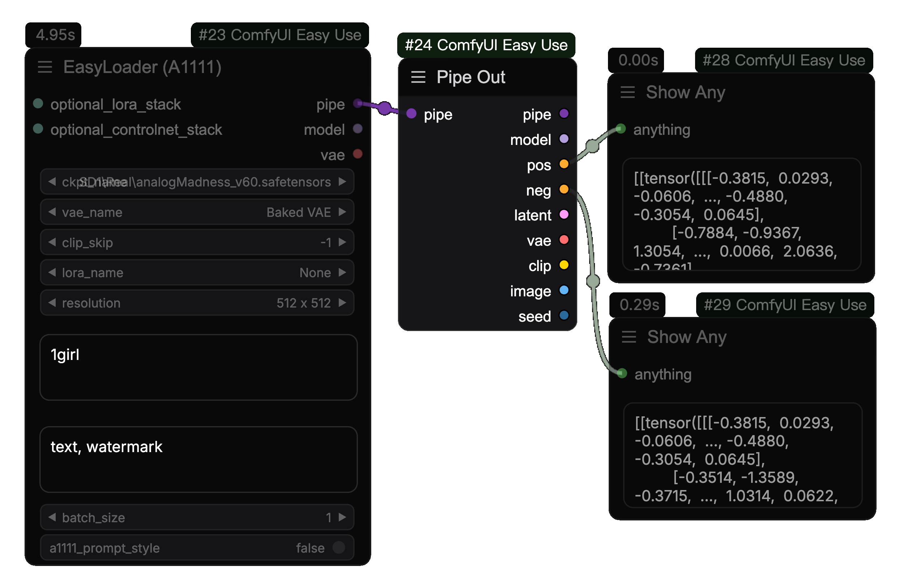Click the optional_lora_stack input socket
Image resolution: width=904 pixels, height=588 pixels.
pos(38,104)
